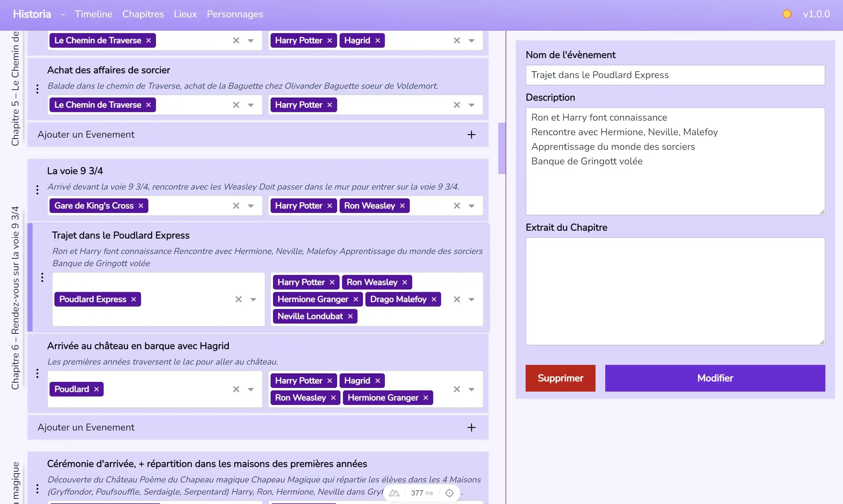Click the timeline list scrollbar thumb
The height and width of the screenshot is (504, 843).
pyautogui.click(x=502, y=149)
